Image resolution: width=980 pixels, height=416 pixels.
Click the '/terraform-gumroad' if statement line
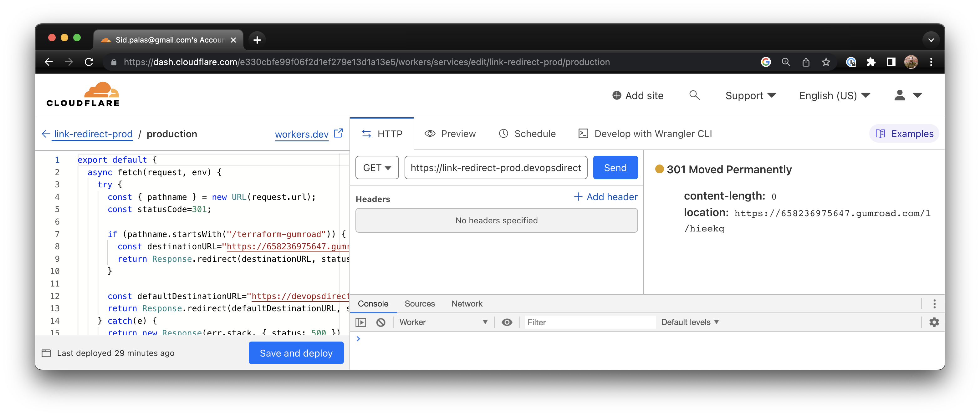227,234
